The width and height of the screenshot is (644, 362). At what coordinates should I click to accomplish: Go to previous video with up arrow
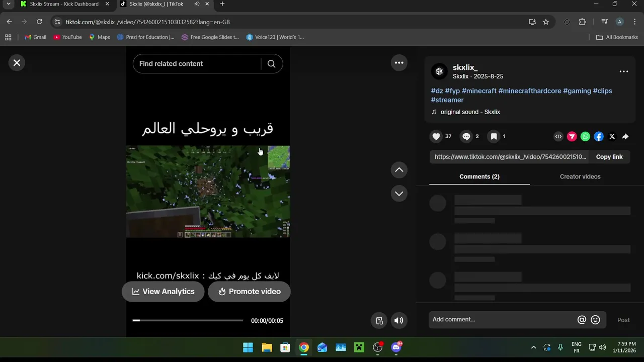click(x=399, y=170)
